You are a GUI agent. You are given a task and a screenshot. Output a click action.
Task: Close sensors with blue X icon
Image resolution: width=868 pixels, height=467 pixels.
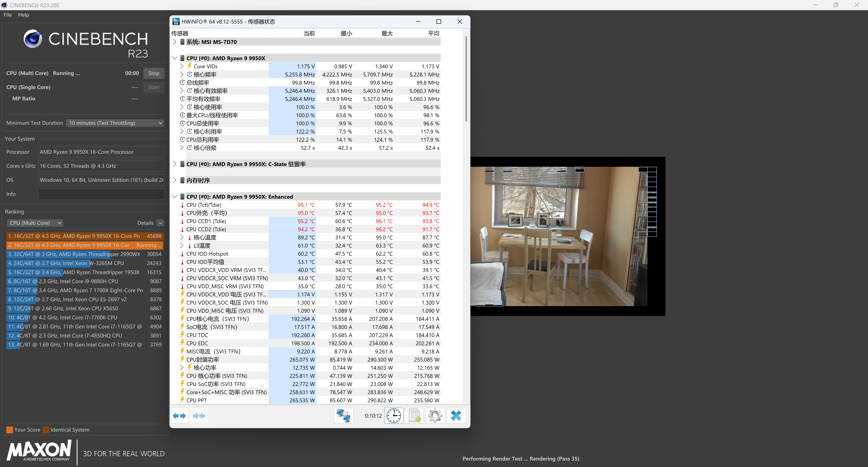[456, 416]
